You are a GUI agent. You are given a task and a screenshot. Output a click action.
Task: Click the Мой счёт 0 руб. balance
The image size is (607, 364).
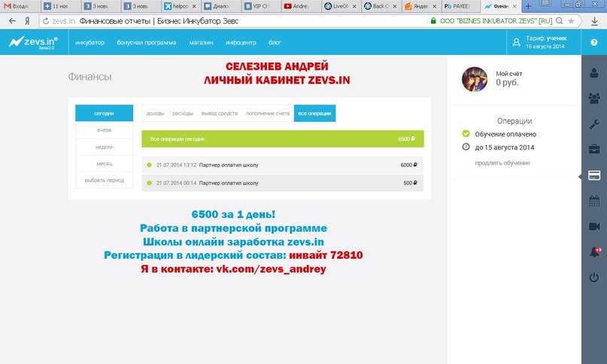click(x=509, y=79)
